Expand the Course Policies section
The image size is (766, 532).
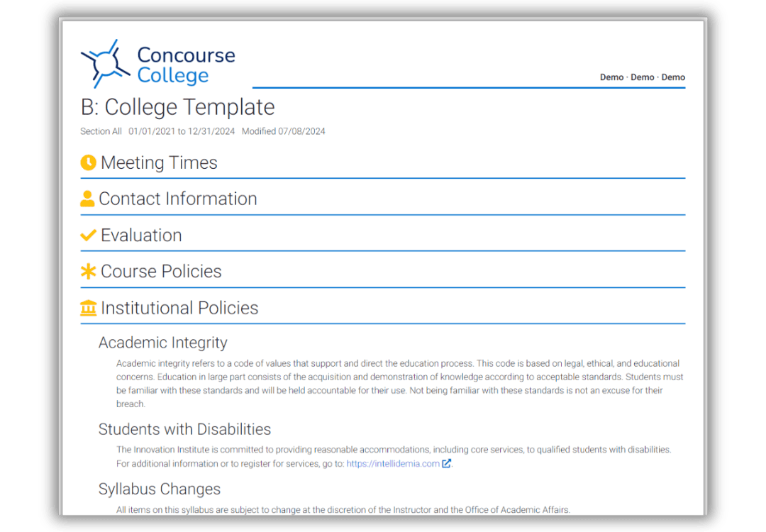click(161, 271)
